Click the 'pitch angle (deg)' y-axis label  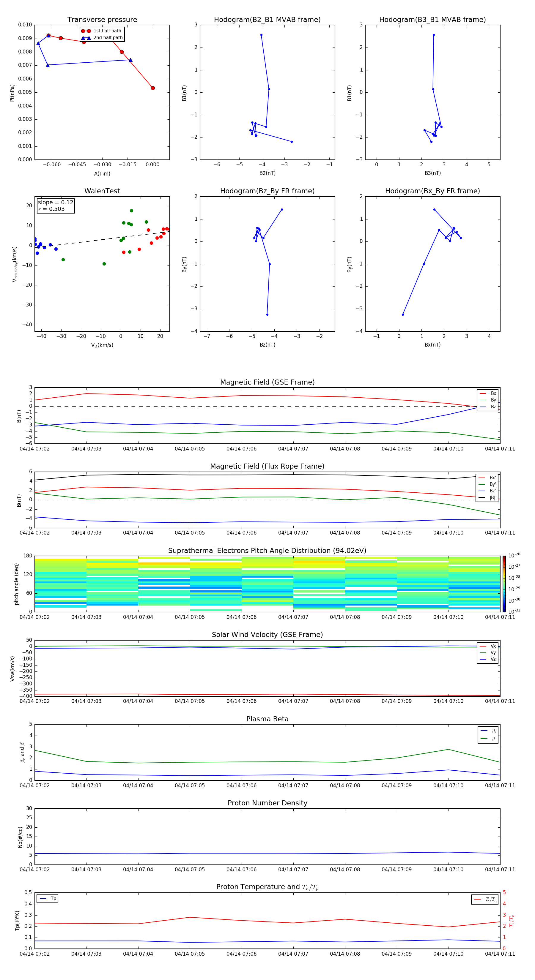click(x=16, y=584)
